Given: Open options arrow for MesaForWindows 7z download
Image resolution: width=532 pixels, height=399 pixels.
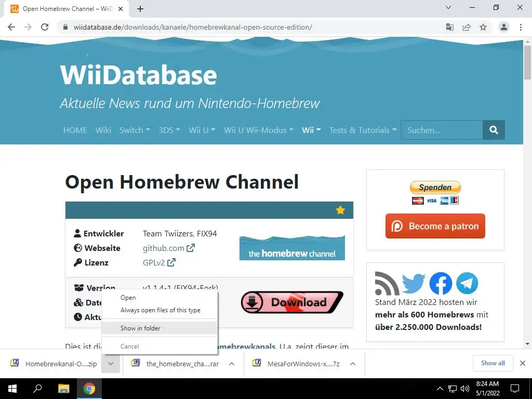Looking at the screenshot, I should (353, 364).
